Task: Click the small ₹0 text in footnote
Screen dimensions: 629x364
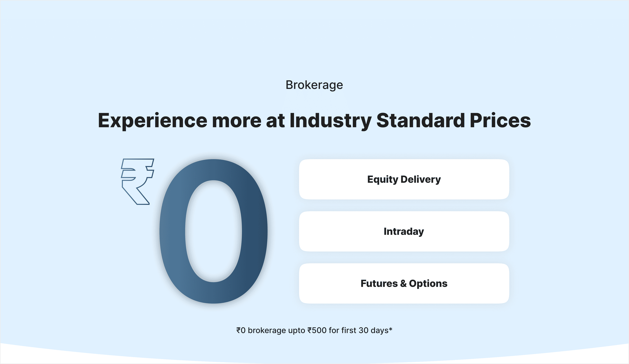Action: click(241, 330)
